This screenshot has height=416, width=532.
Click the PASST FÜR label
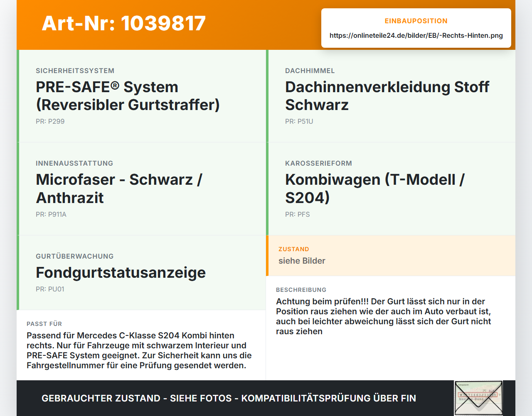[44, 324]
